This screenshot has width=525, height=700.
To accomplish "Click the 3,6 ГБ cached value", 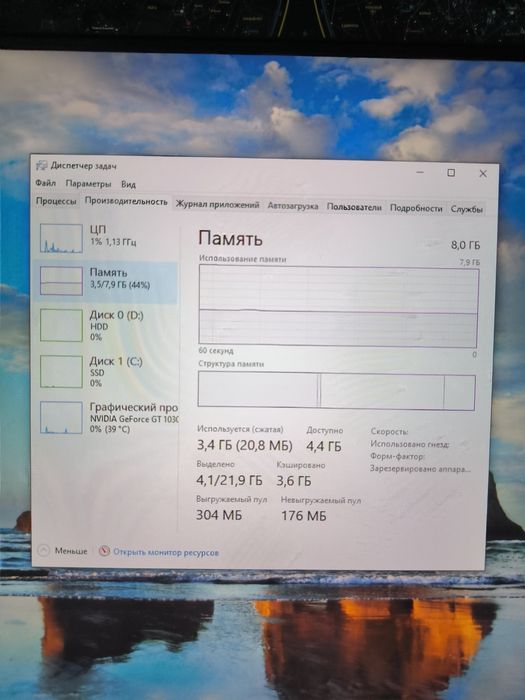I will 294,481.
